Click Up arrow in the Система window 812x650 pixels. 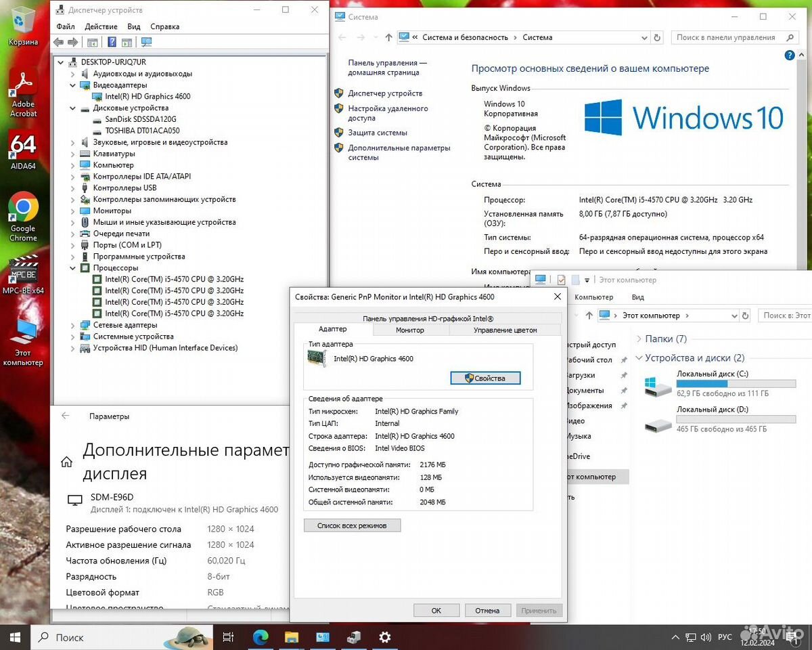(388, 37)
